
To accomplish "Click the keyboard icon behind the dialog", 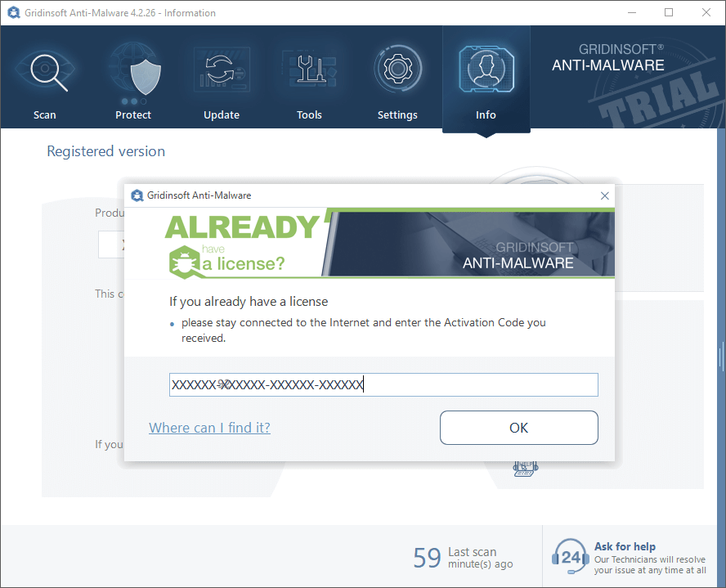I will (x=524, y=469).
